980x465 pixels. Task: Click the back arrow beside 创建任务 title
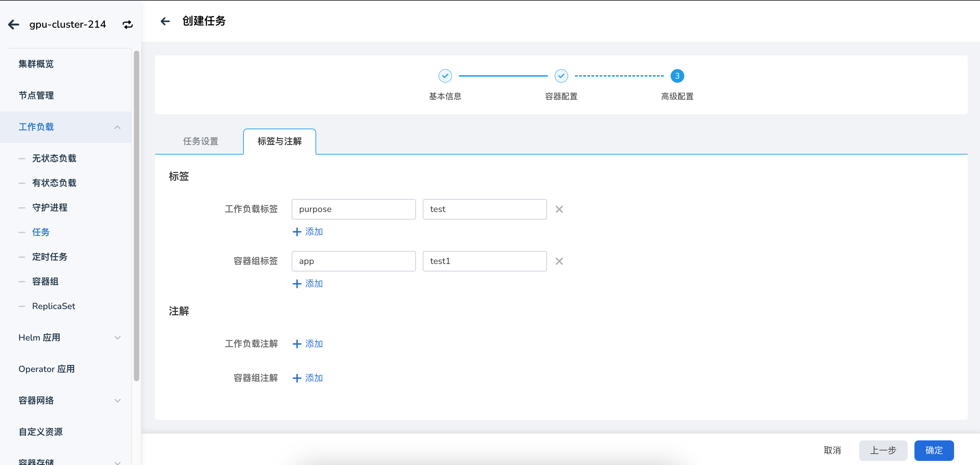click(x=165, y=21)
